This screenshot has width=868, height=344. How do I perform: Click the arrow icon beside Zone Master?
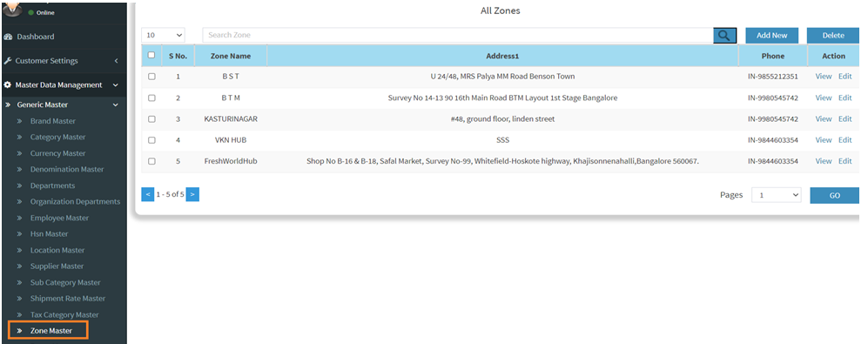click(x=19, y=331)
